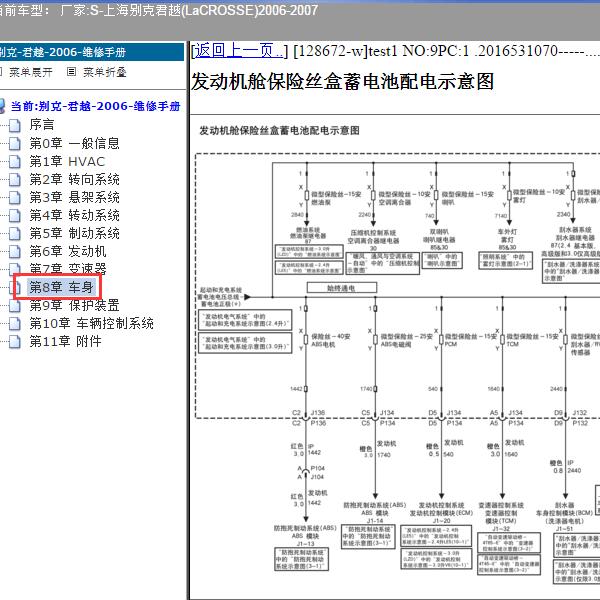Select 第10章 车辆控制系统 chapter

[x=92, y=323]
